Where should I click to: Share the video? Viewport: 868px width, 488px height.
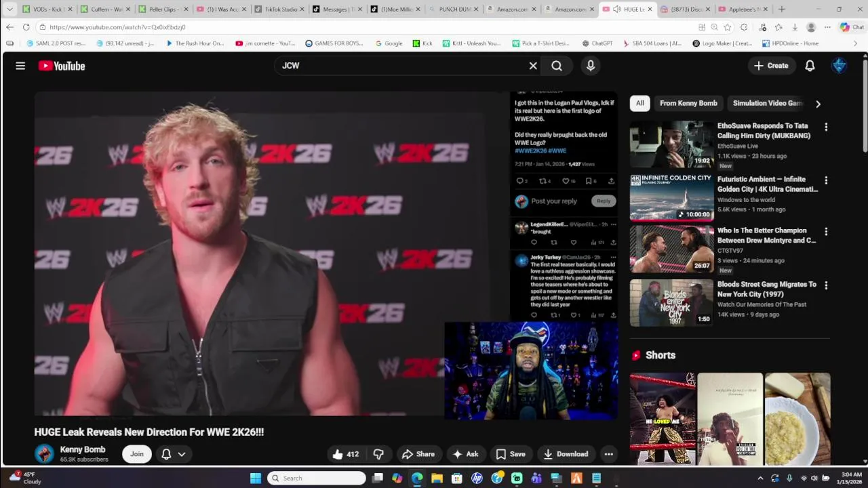(x=418, y=454)
